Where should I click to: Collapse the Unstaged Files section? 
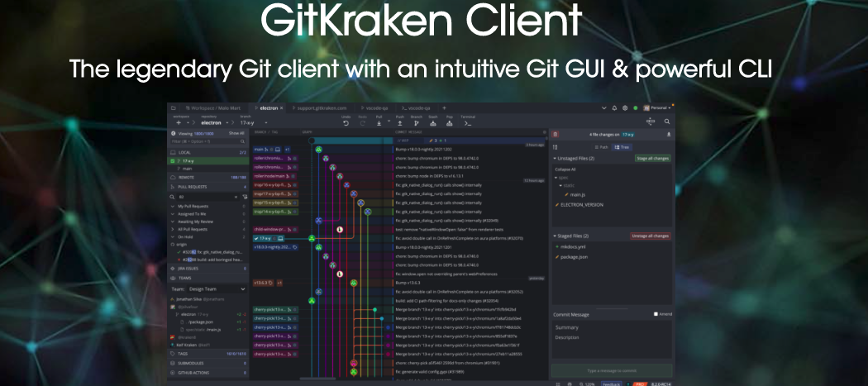(x=556, y=159)
